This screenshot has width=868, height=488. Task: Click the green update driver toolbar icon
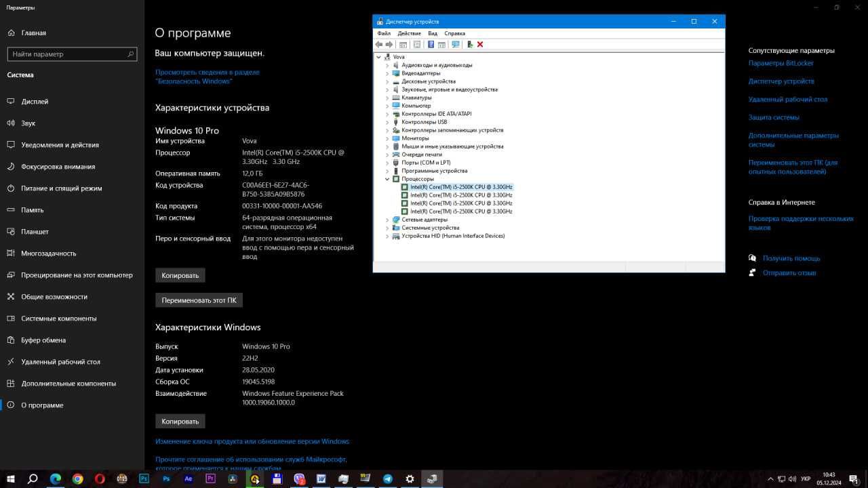coord(470,44)
